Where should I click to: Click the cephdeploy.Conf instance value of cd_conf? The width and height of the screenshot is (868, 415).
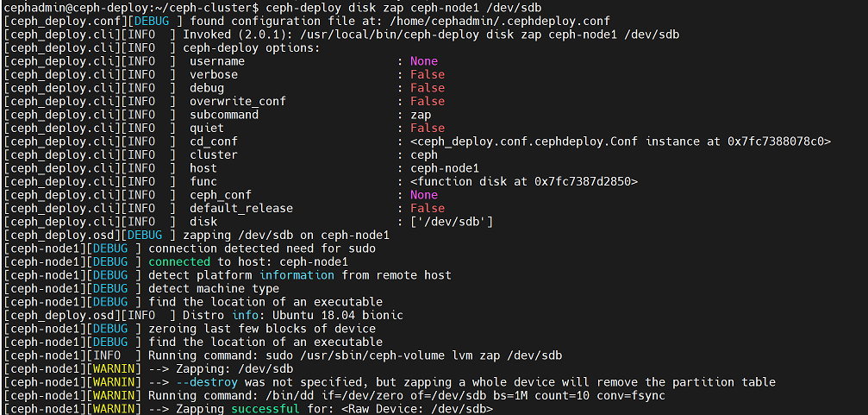pos(621,141)
